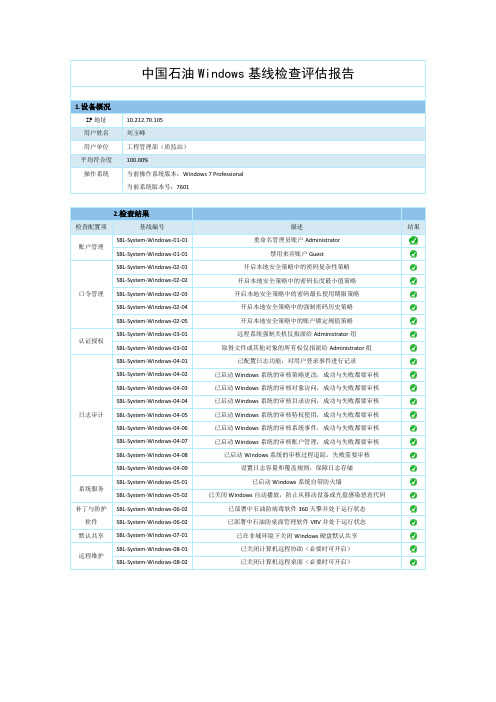Click the result check icon for SBL-System-Windows-04-01
496x702 pixels.
pos(413,361)
